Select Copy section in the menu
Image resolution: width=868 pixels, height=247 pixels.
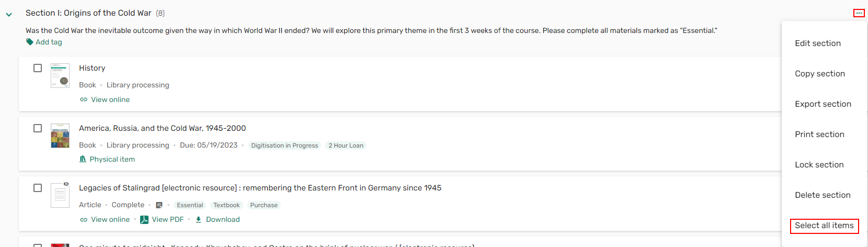point(820,74)
